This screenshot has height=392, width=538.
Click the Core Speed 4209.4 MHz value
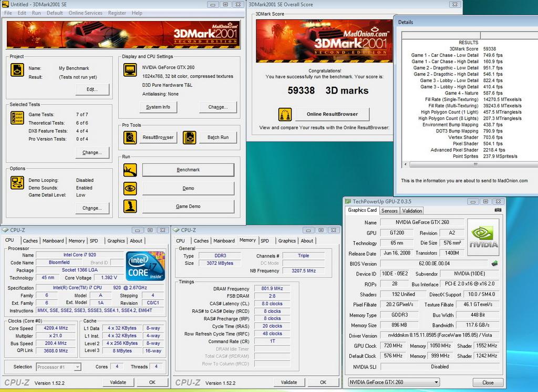click(x=56, y=328)
